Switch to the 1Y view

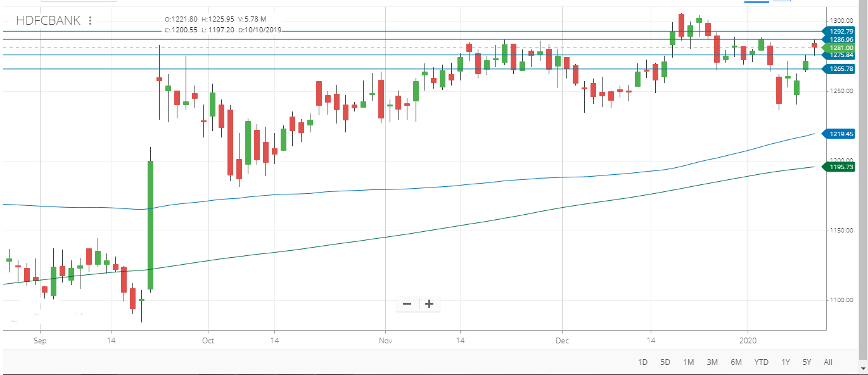(786, 362)
